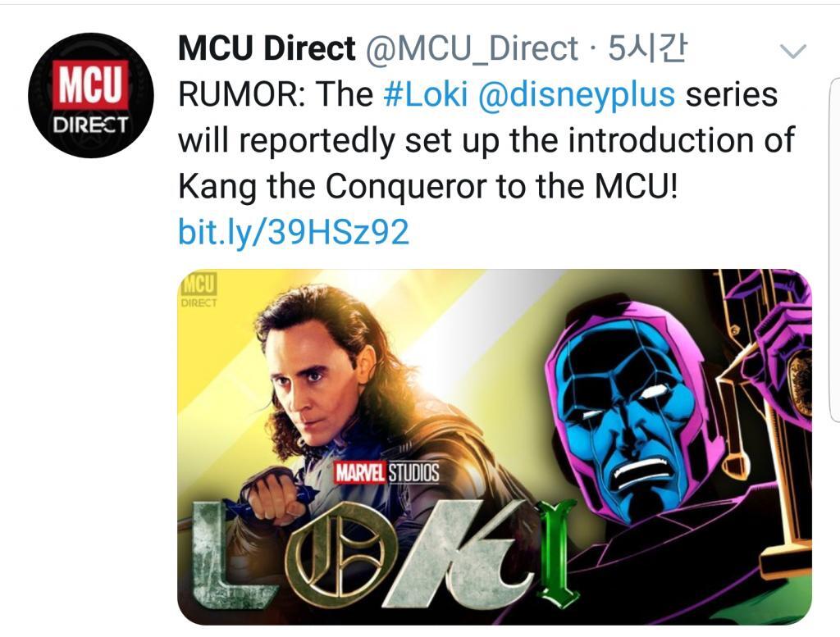
Task: Open the @disneyplus mention
Action: coord(575,95)
